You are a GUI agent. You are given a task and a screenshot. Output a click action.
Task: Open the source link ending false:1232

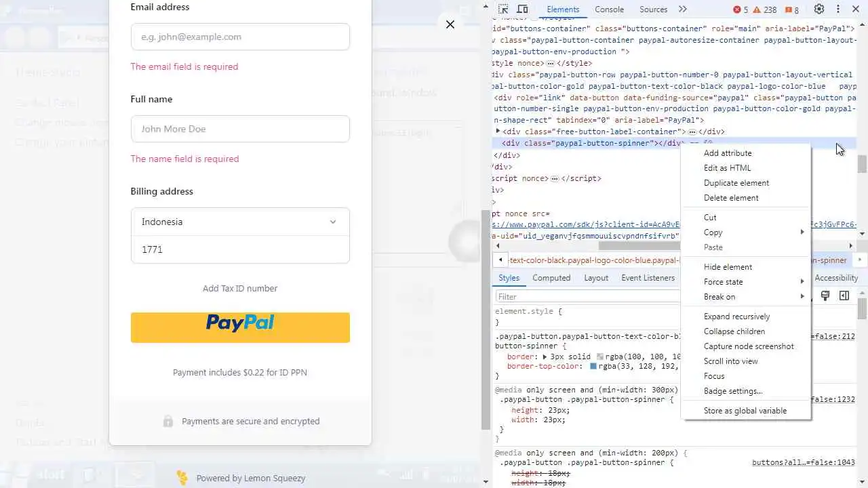coord(833,399)
